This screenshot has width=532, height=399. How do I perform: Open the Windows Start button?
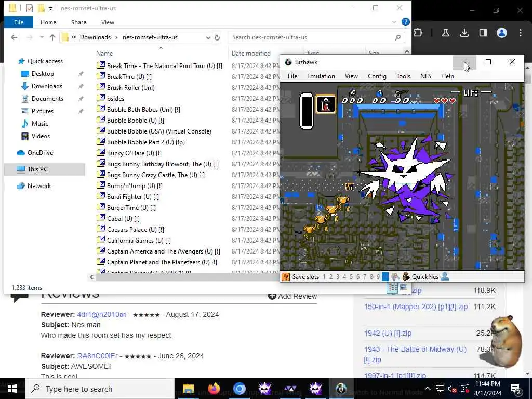pyautogui.click(x=12, y=389)
